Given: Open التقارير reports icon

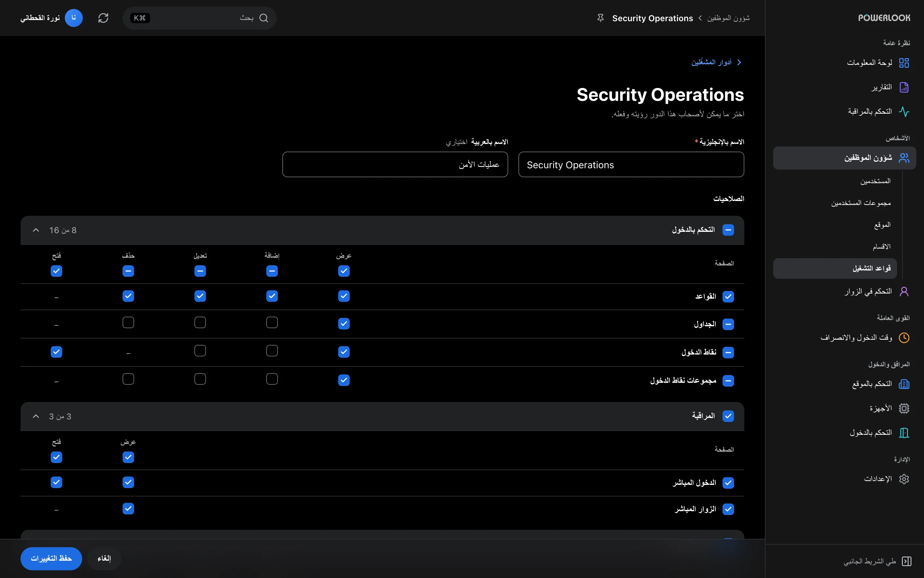Looking at the screenshot, I should click(x=904, y=87).
